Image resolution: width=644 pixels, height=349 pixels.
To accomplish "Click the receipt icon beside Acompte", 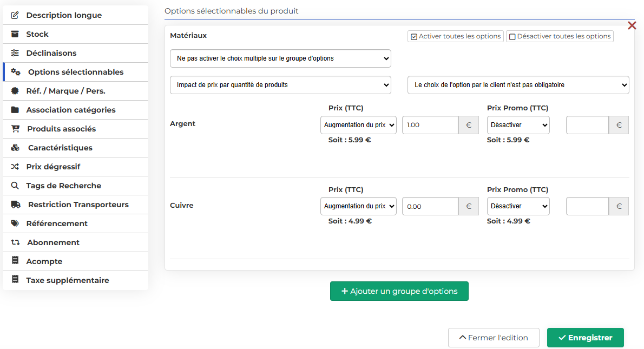I will pyautogui.click(x=15, y=260).
